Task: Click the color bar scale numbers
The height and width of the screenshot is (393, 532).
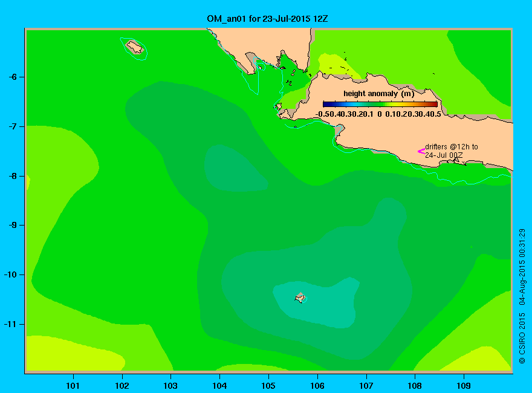Action: click(x=378, y=114)
